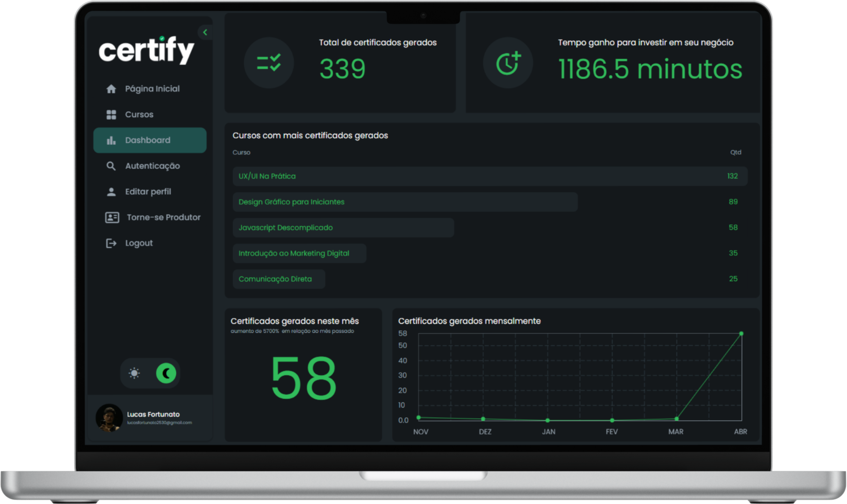Click the Javascript Descomplicado course bar
847x504 pixels.
point(343,228)
